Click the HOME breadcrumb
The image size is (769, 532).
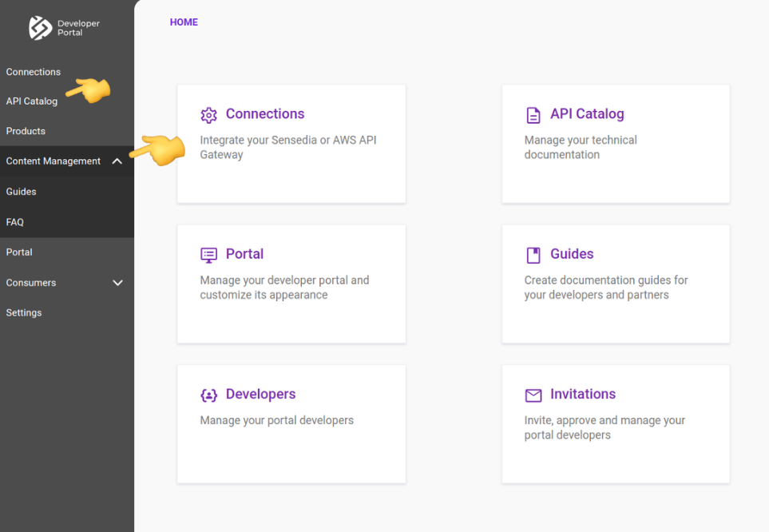184,22
